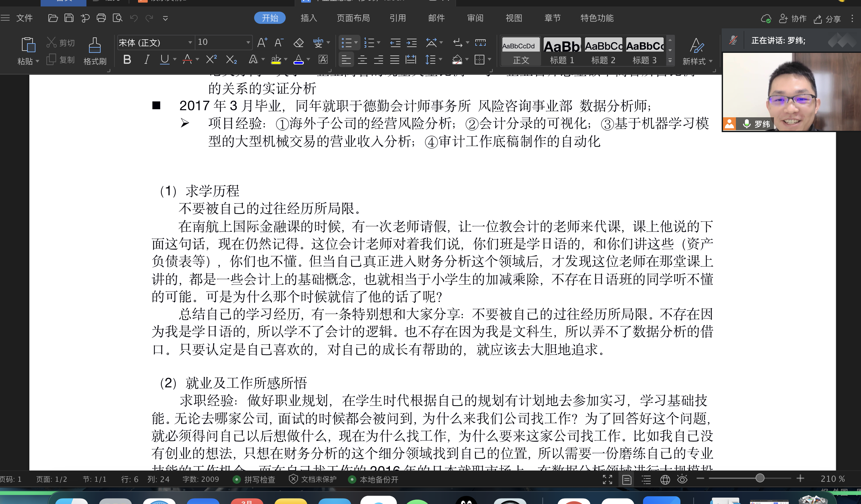This screenshot has width=861, height=504.
Task: Switch to the Insert (插入) tab
Action: 309,18
